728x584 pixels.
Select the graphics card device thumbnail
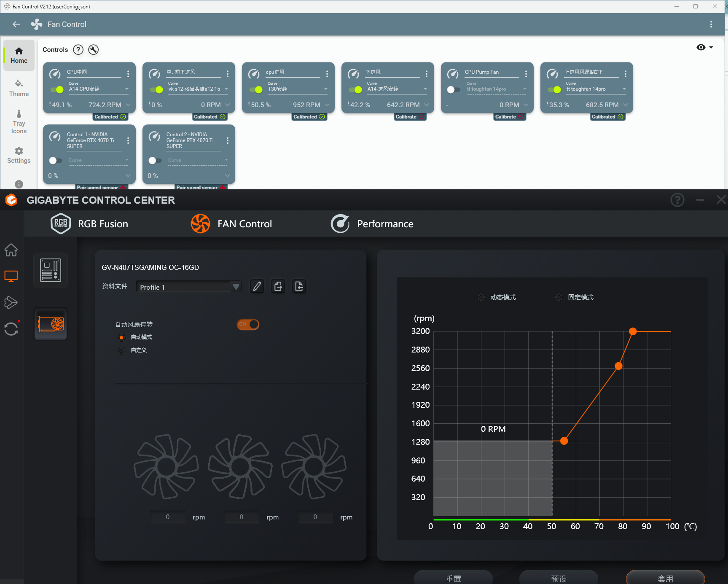[x=51, y=324]
